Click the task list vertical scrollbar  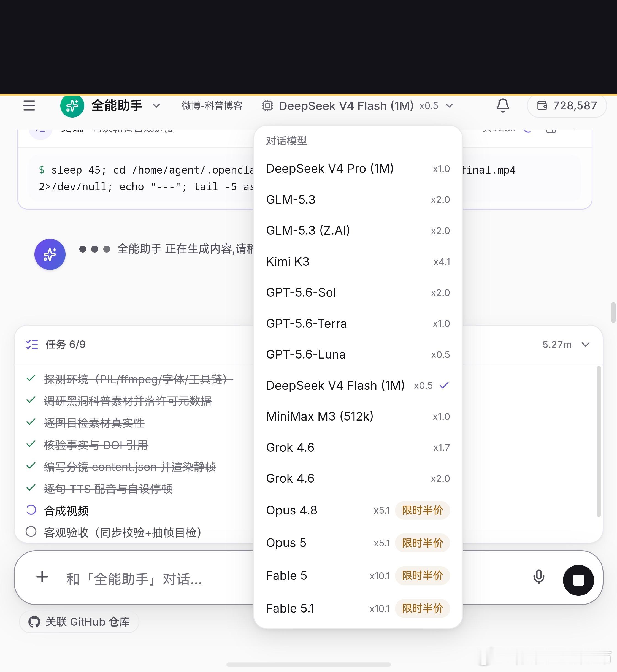click(x=599, y=441)
